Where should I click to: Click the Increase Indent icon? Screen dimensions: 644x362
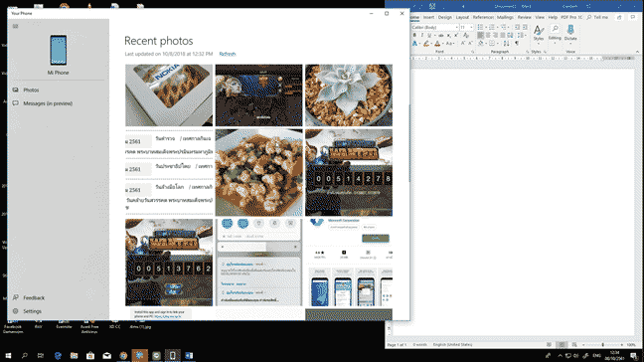[525, 27]
